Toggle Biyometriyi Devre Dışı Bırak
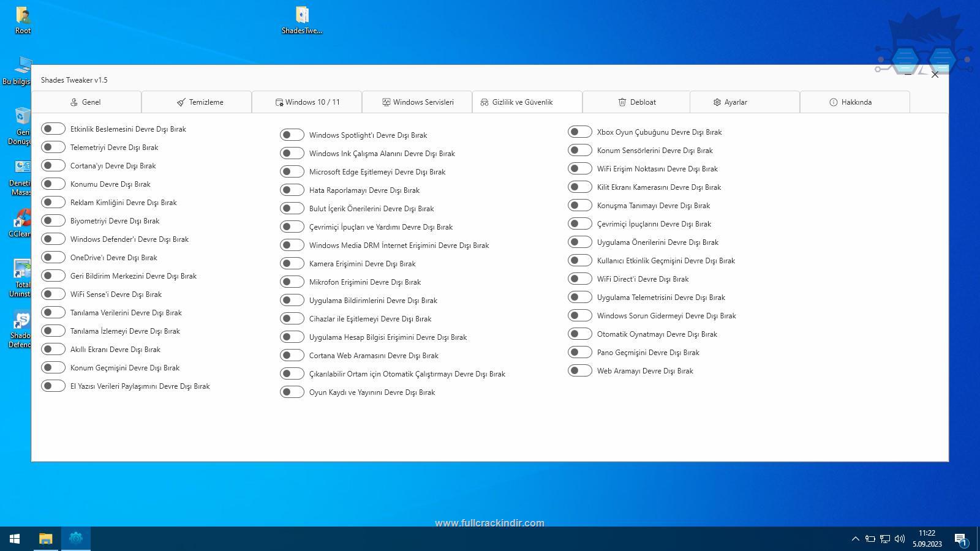980x551 pixels. pos(53,220)
